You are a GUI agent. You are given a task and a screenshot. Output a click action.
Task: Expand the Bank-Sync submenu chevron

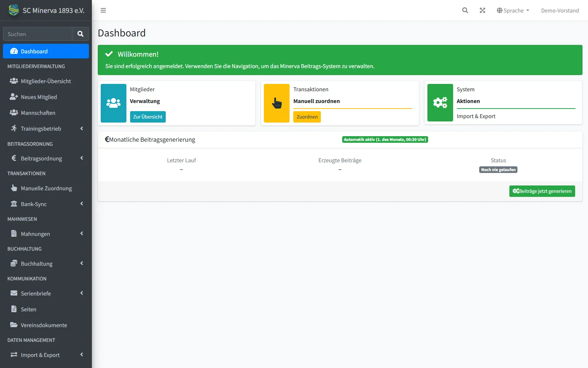click(82, 204)
